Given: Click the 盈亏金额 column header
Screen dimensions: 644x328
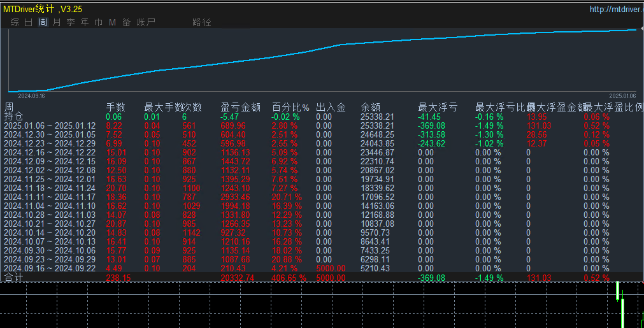Looking at the screenshot, I should (240, 107).
